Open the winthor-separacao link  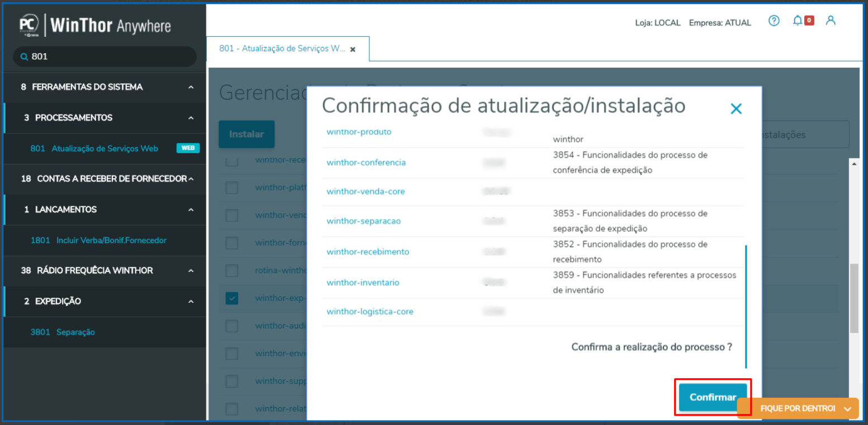click(363, 221)
